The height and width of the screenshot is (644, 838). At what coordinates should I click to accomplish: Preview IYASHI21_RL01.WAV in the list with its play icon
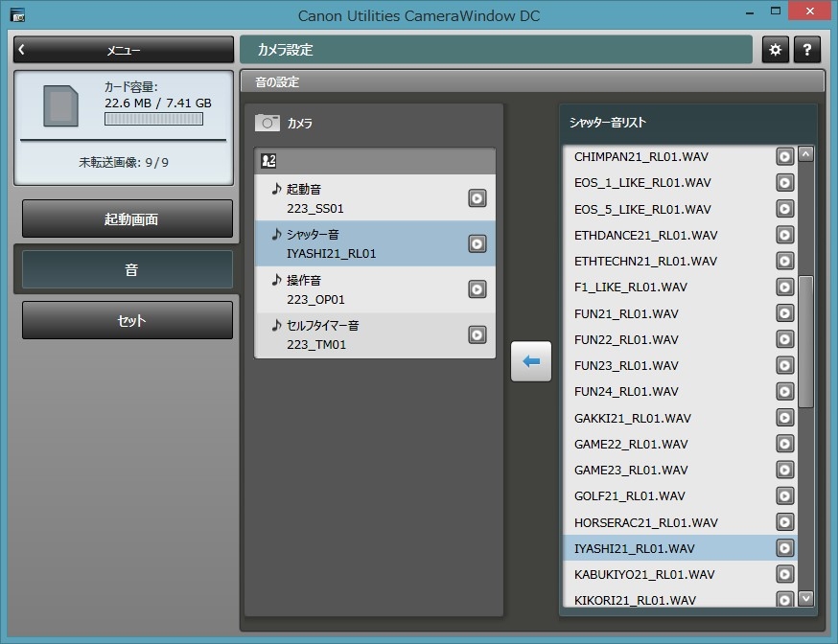(784, 548)
